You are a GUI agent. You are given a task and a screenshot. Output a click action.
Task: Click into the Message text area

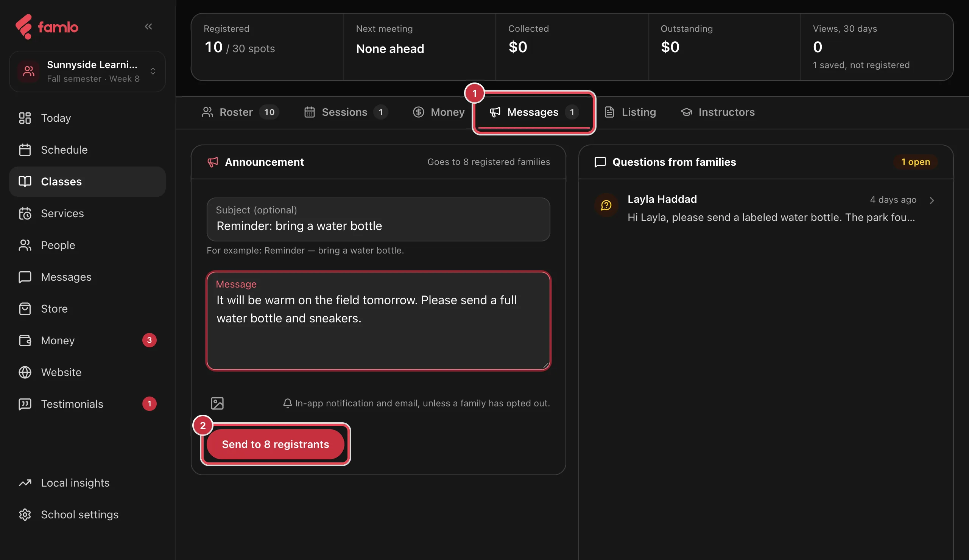pyautogui.click(x=379, y=321)
